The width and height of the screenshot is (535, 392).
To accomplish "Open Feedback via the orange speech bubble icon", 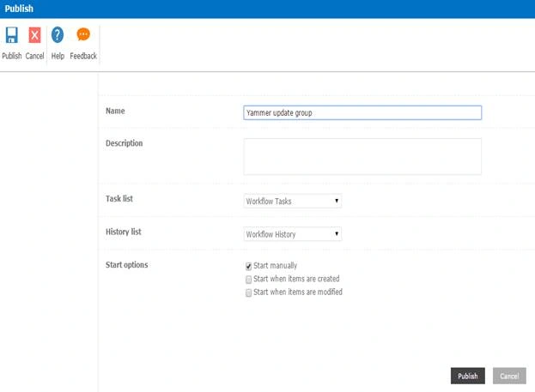I will pyautogui.click(x=83, y=34).
